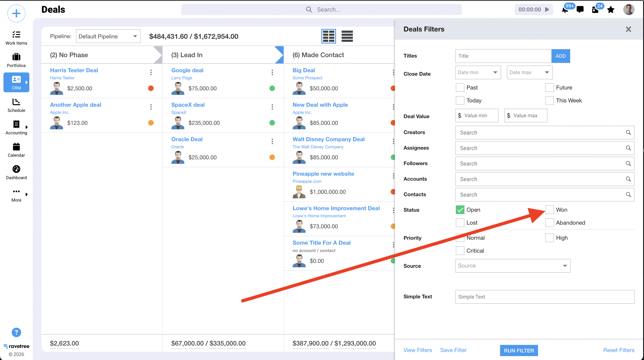
Task: Switch to list view layout icon
Action: (x=347, y=36)
